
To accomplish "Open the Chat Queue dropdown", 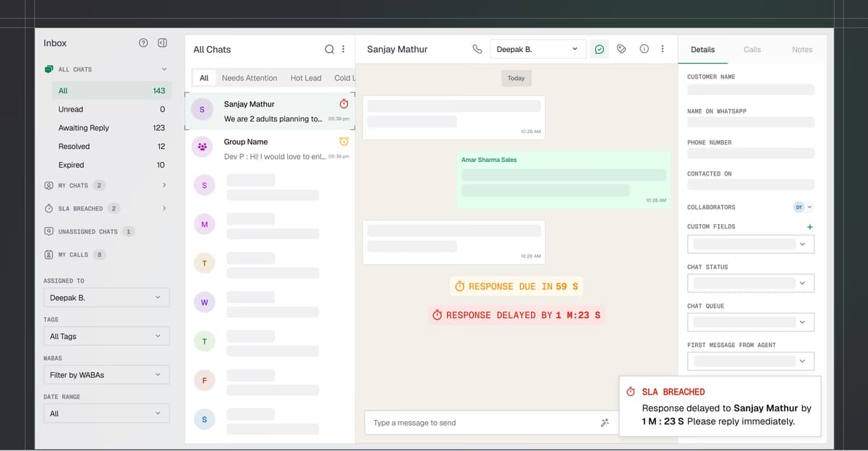I will click(x=751, y=322).
